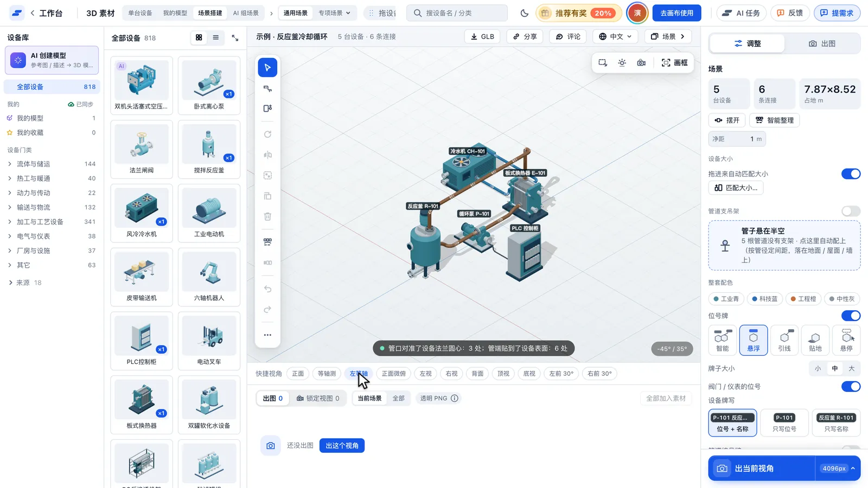Select the 工业青 color scheme
The image size is (868, 488).
click(x=726, y=299)
